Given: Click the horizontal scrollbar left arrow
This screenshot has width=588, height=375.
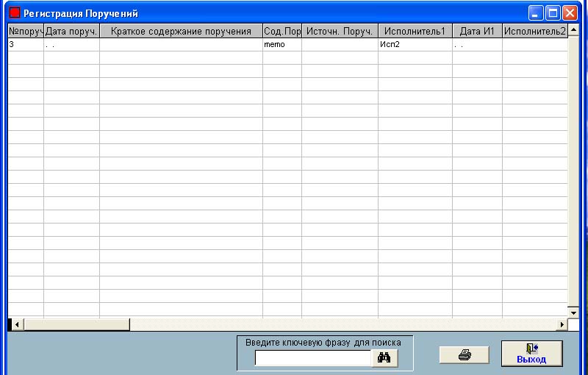Looking at the screenshot, I should 17,324.
